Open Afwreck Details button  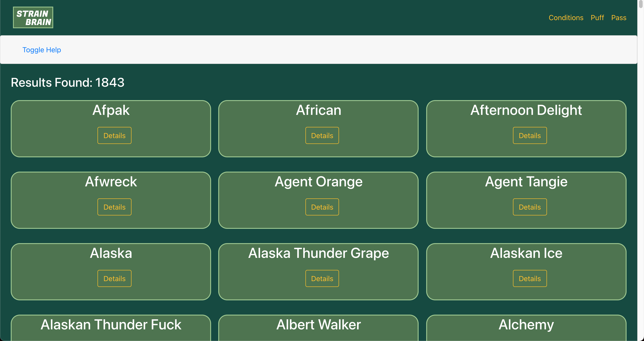pos(114,207)
